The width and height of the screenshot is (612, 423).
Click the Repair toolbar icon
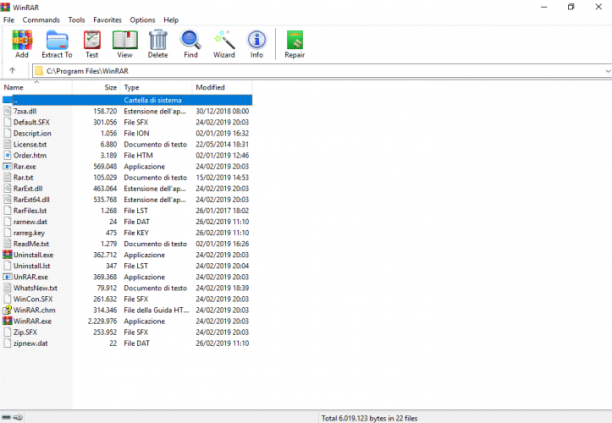295,40
